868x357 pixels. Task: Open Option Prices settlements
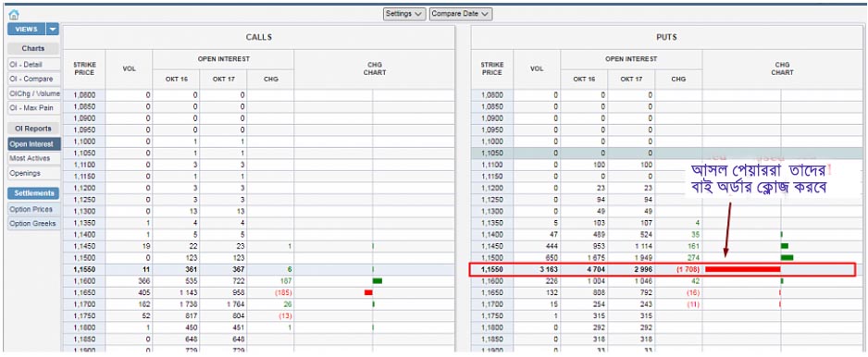33,209
